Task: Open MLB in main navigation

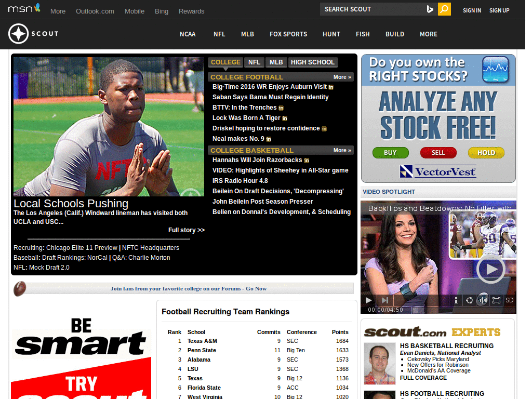Action: (x=247, y=34)
